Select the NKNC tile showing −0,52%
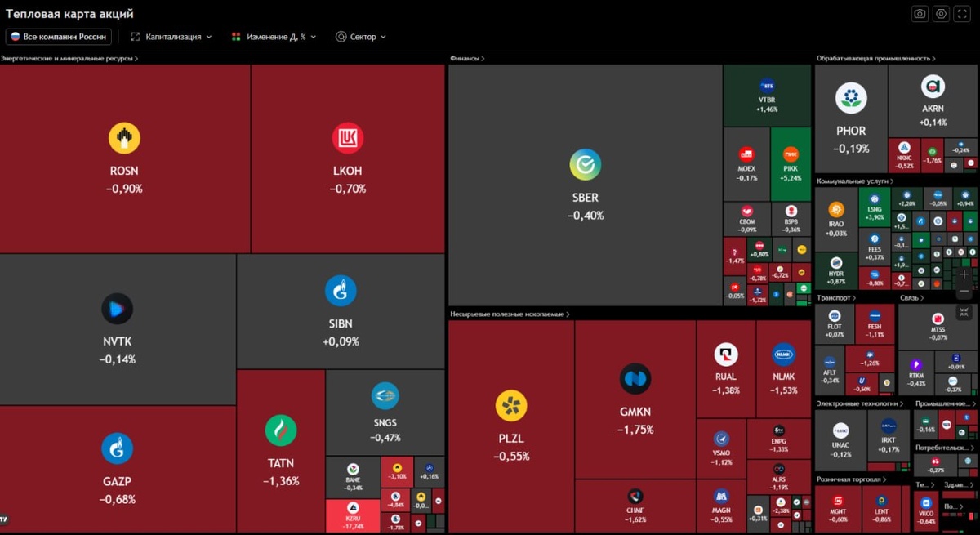The width and height of the screenshot is (980, 535). tap(904, 154)
